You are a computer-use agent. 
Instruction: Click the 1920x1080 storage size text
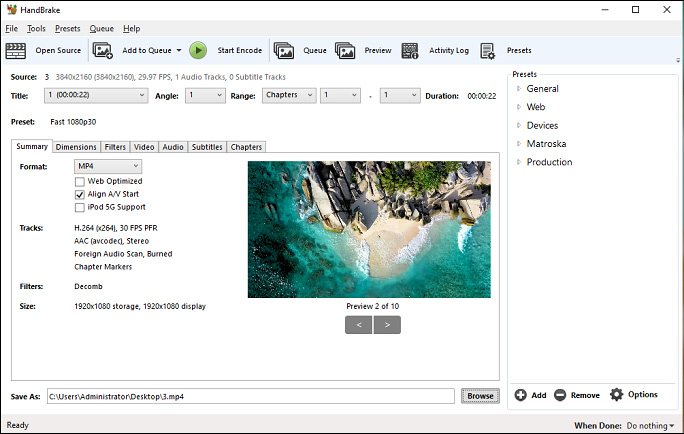click(x=140, y=306)
